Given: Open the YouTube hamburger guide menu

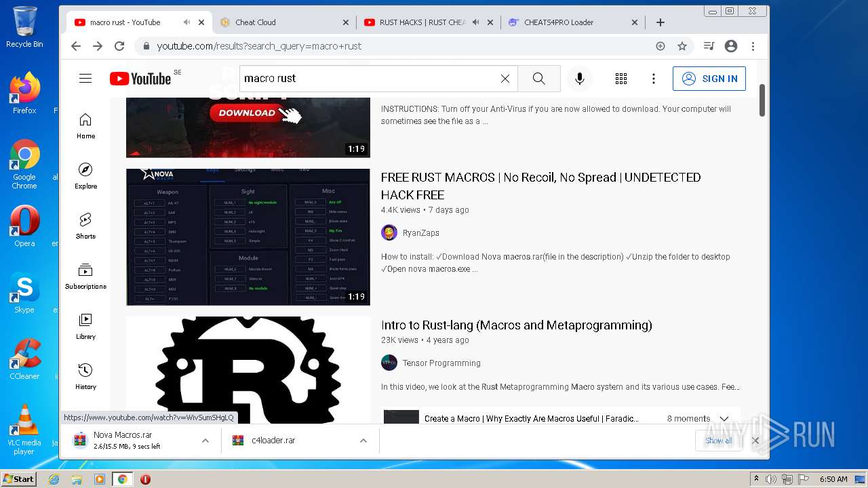Looking at the screenshot, I should (x=85, y=79).
